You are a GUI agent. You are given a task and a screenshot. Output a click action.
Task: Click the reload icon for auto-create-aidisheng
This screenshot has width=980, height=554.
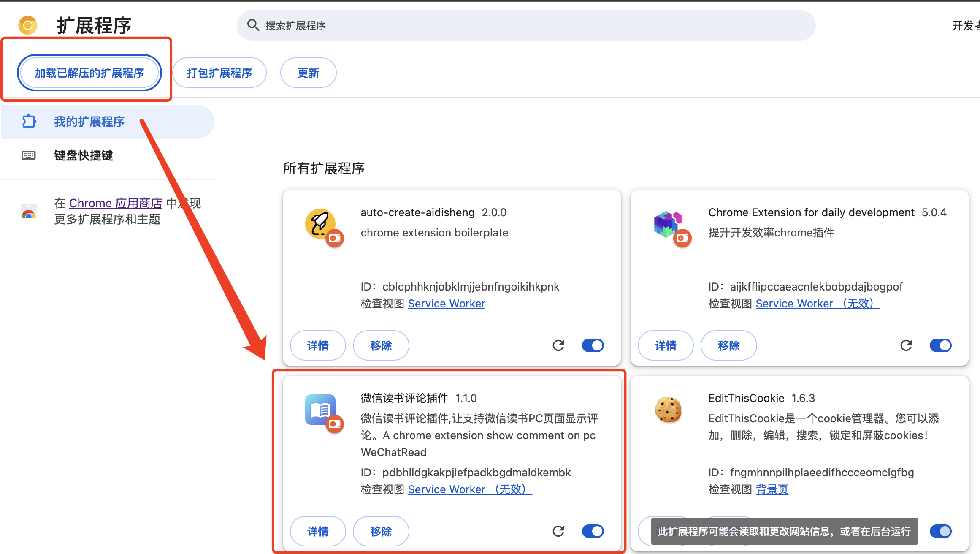[x=558, y=345]
